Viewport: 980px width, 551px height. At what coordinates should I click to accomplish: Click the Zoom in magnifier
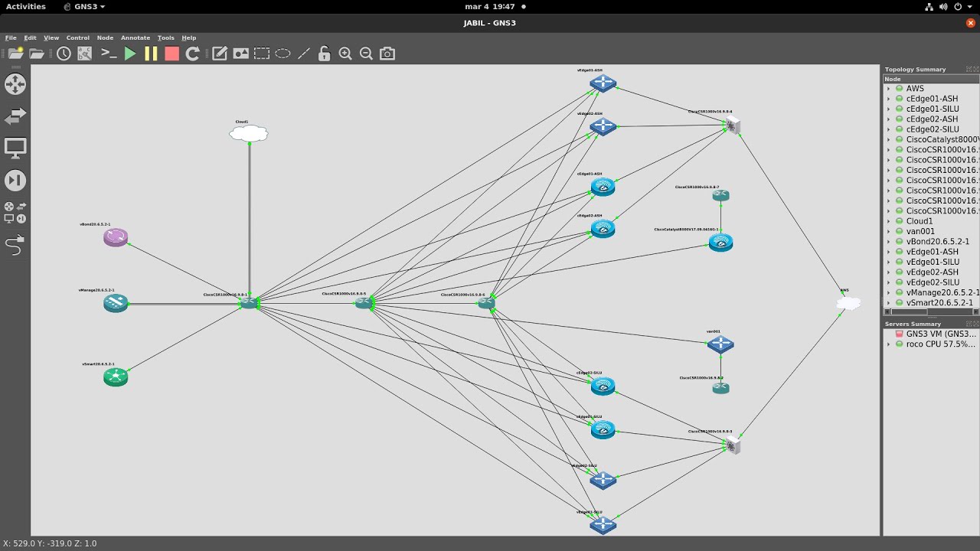tap(345, 54)
